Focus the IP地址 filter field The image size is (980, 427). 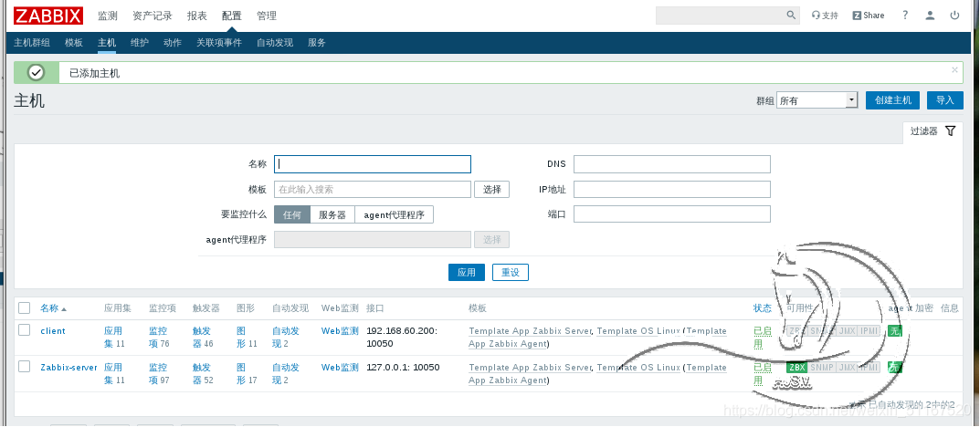(672, 189)
